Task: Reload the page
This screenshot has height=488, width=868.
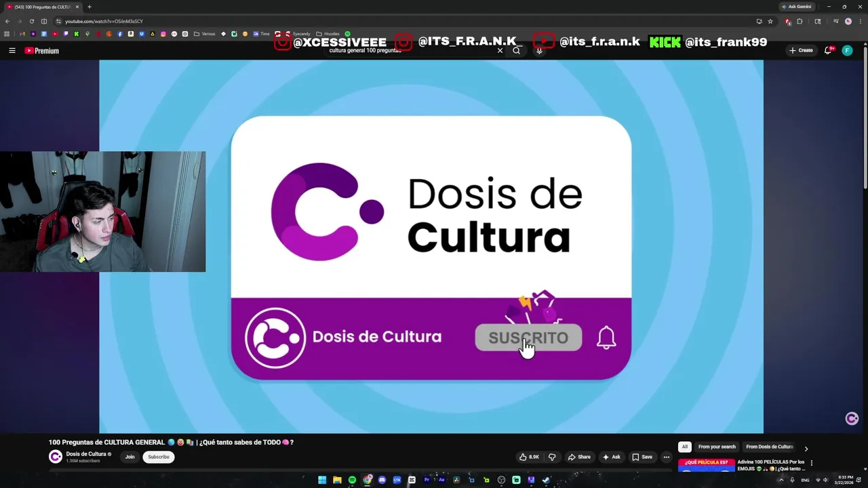Action: click(31, 21)
